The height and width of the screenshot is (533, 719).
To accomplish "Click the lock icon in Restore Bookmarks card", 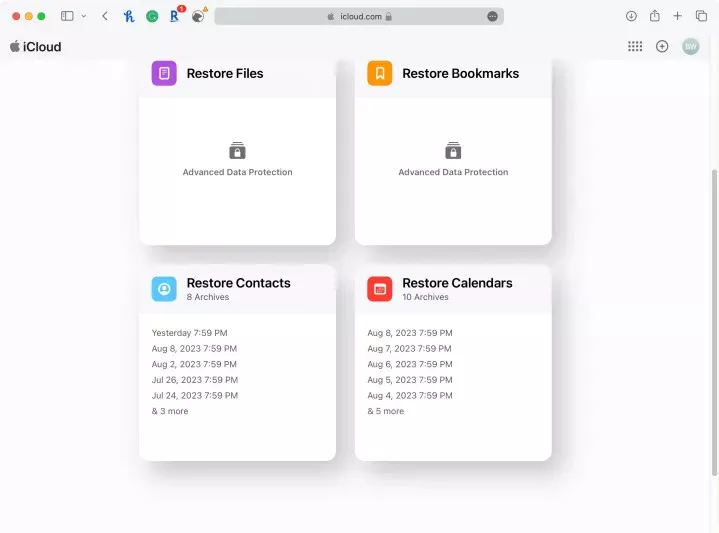I will pos(453,150).
